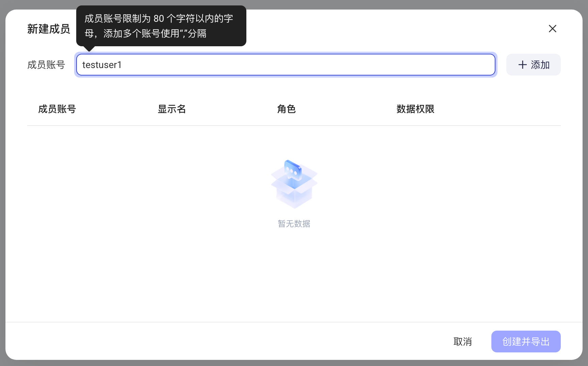Click the 成员账号 input field containing testuser1
The height and width of the screenshot is (366, 588).
click(x=286, y=65)
